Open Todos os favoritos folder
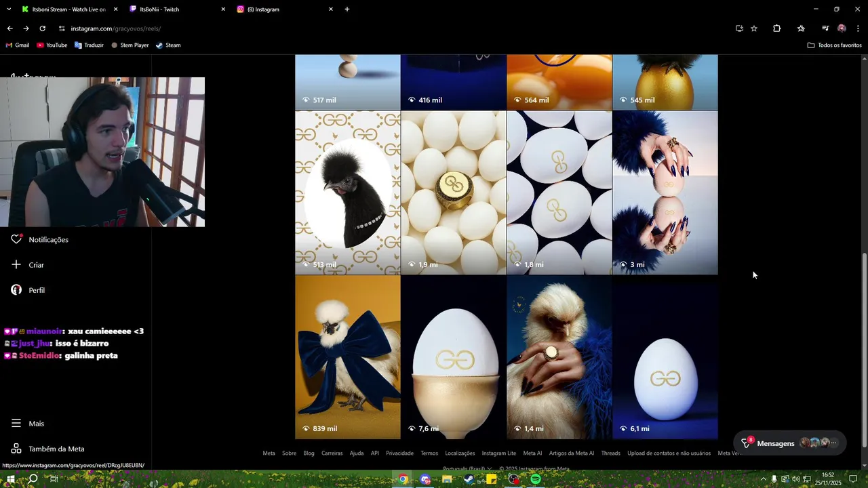The width and height of the screenshot is (868, 488). [834, 45]
